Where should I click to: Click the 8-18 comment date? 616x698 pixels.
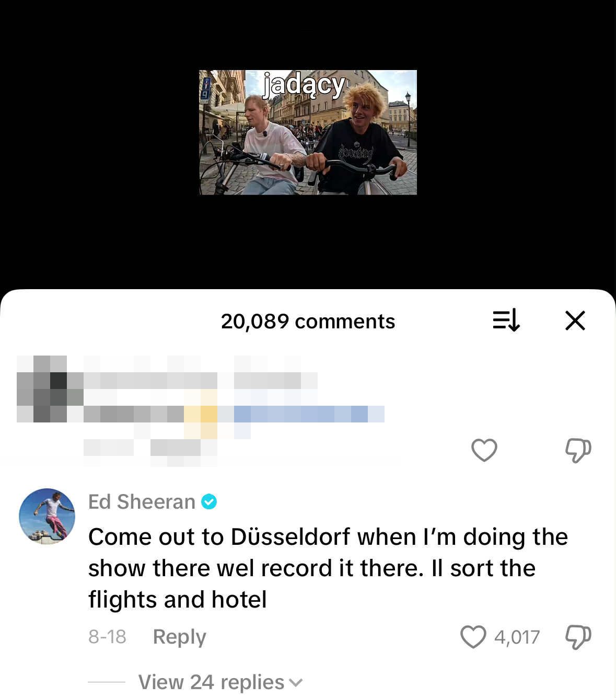pyautogui.click(x=107, y=637)
